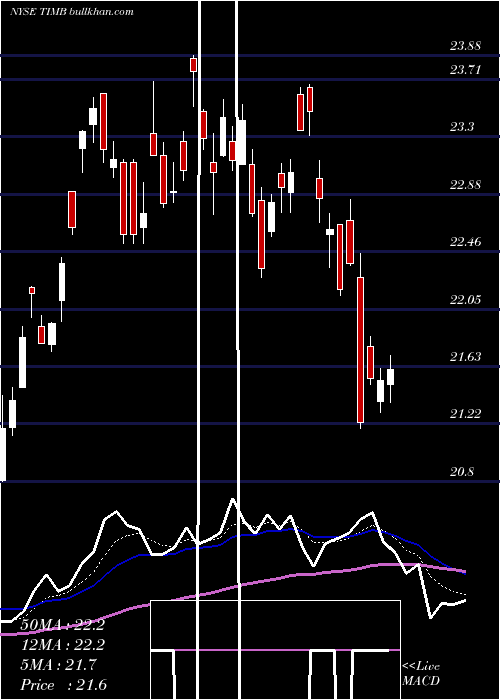Click the Price : 21.6 readout
The width and height of the screenshot is (500, 700).
(64, 685)
